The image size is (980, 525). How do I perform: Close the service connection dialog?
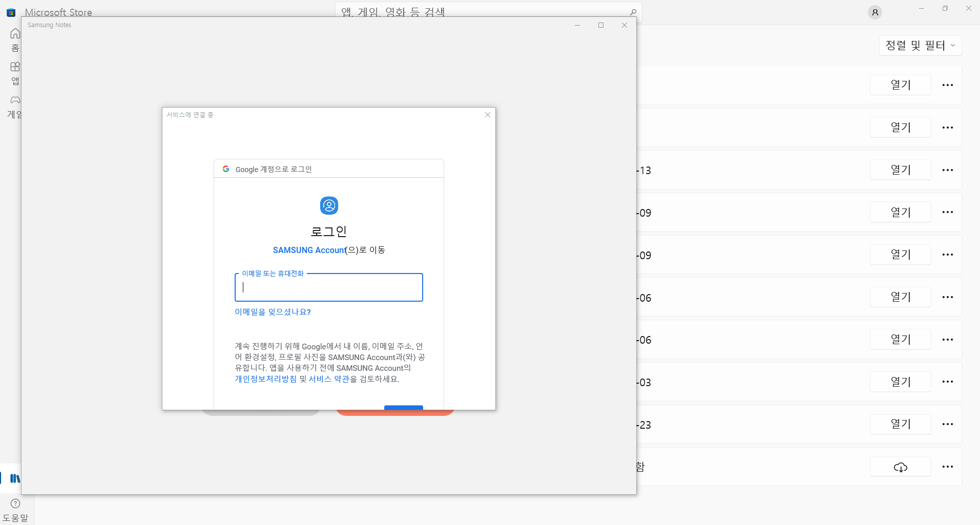pos(488,115)
